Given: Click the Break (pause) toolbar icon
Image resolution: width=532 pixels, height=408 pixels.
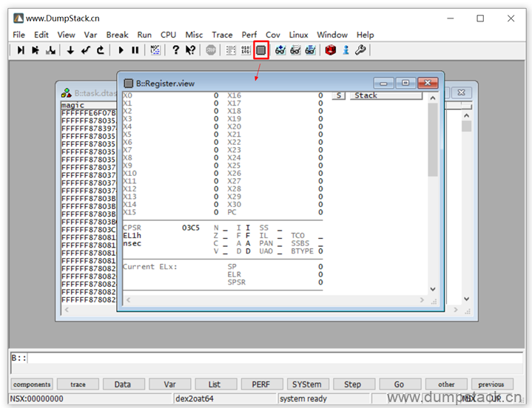Looking at the screenshot, I should click(135, 50).
